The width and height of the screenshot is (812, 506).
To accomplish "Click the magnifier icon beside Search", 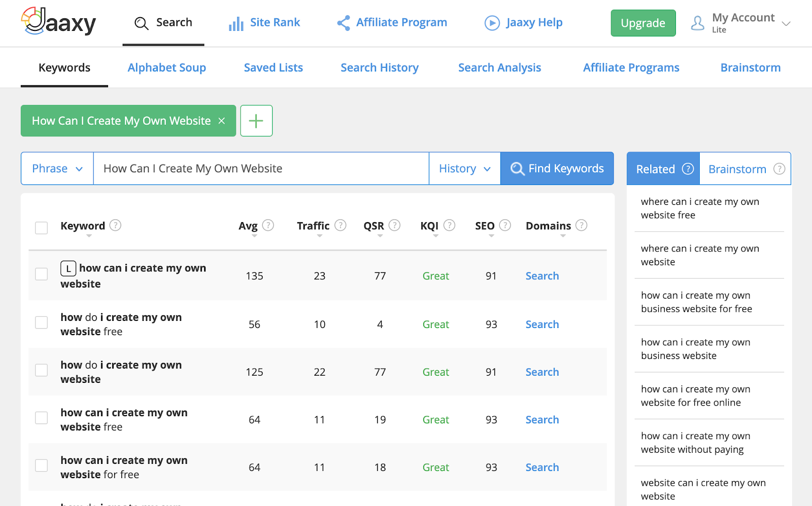I will tap(141, 23).
